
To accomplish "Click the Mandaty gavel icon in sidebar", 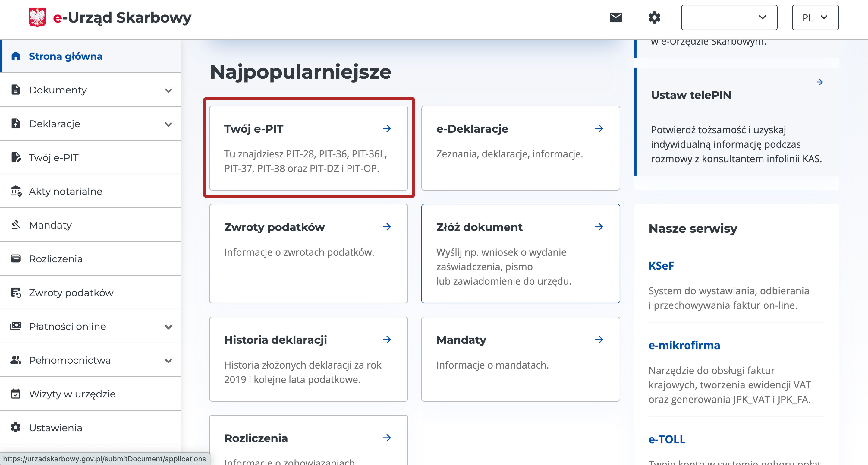I will 16,225.
